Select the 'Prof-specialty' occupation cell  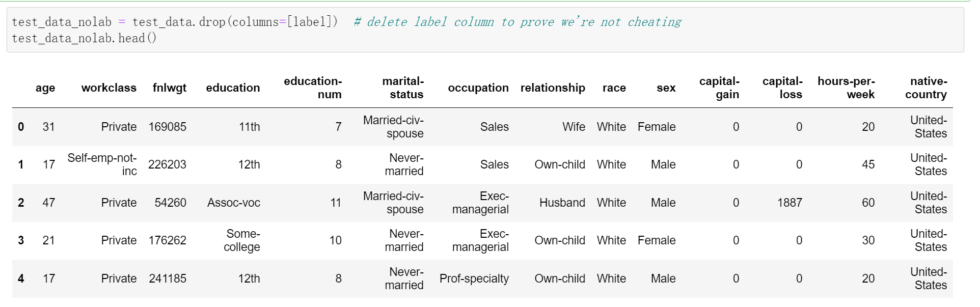pos(474,279)
